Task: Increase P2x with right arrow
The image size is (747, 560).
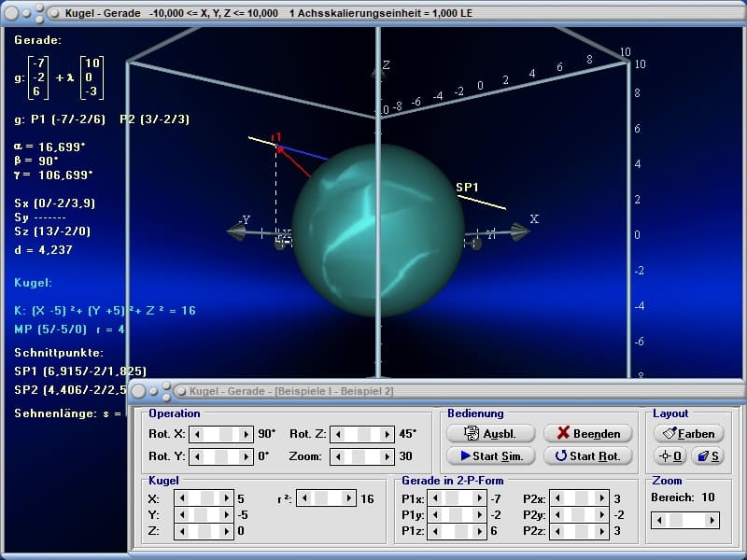Action: [601, 498]
